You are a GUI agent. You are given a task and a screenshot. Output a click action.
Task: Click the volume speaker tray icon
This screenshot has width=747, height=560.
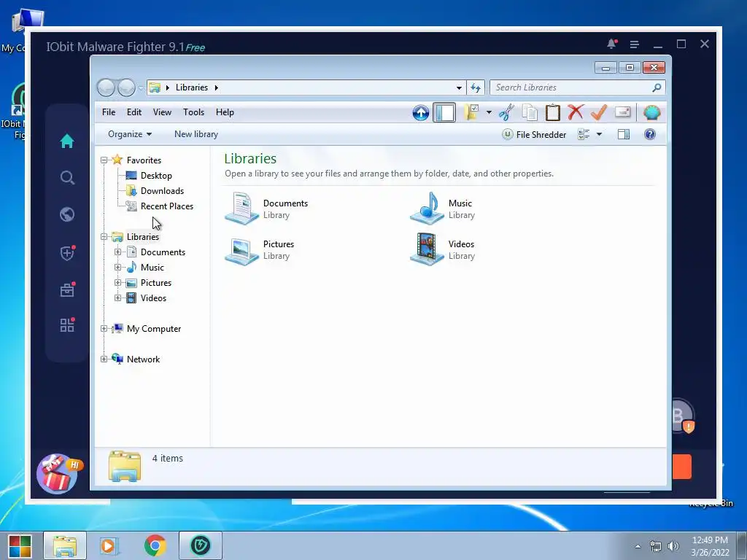pyautogui.click(x=673, y=546)
